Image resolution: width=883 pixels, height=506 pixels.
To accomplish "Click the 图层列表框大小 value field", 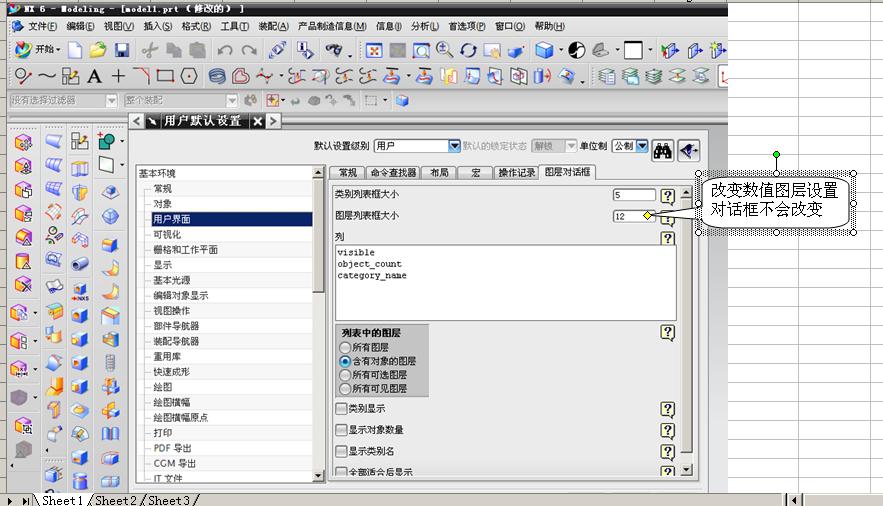I will click(634, 216).
